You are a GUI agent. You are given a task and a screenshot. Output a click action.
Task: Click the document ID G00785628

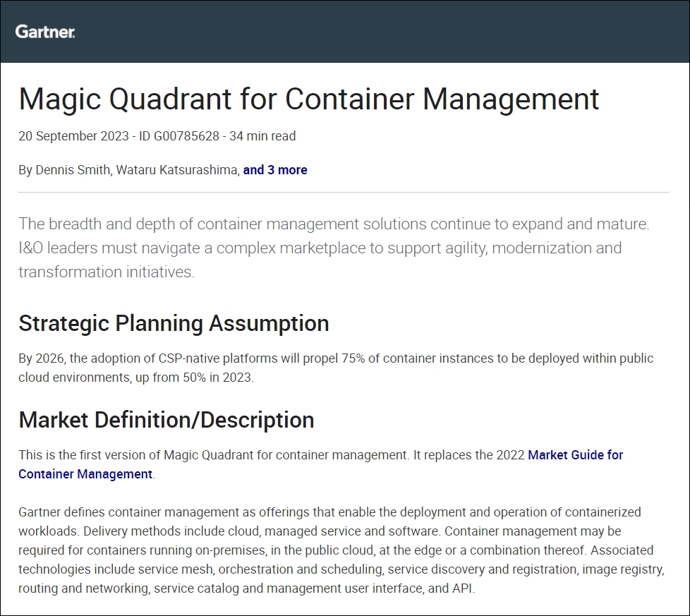tap(178, 136)
